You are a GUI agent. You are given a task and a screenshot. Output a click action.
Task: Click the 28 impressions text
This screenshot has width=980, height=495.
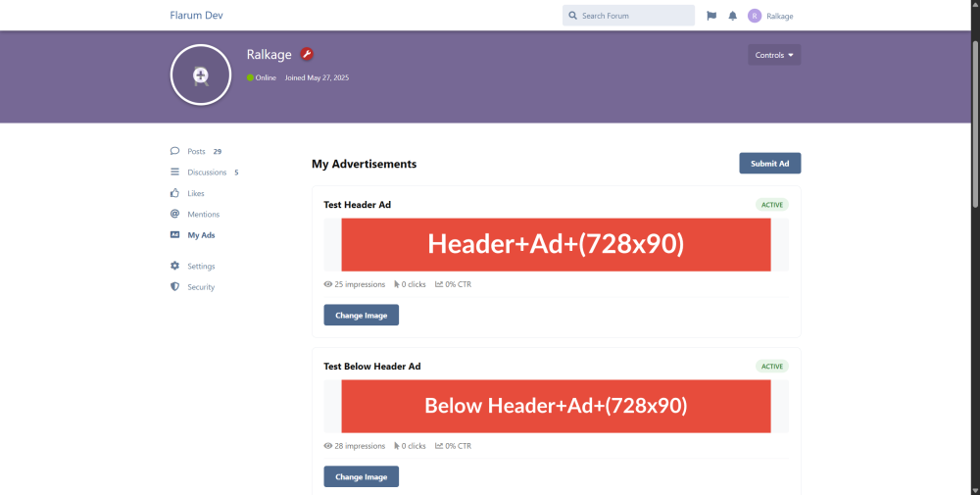coord(360,446)
